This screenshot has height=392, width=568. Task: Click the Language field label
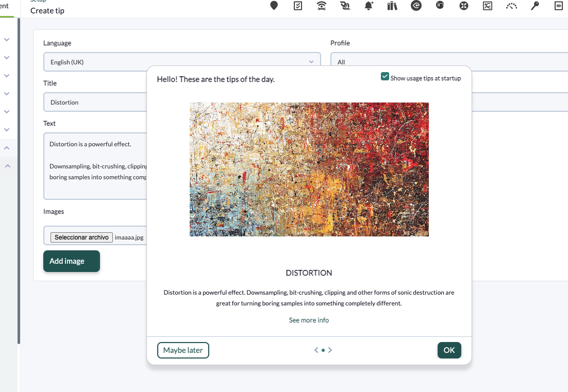pos(57,43)
